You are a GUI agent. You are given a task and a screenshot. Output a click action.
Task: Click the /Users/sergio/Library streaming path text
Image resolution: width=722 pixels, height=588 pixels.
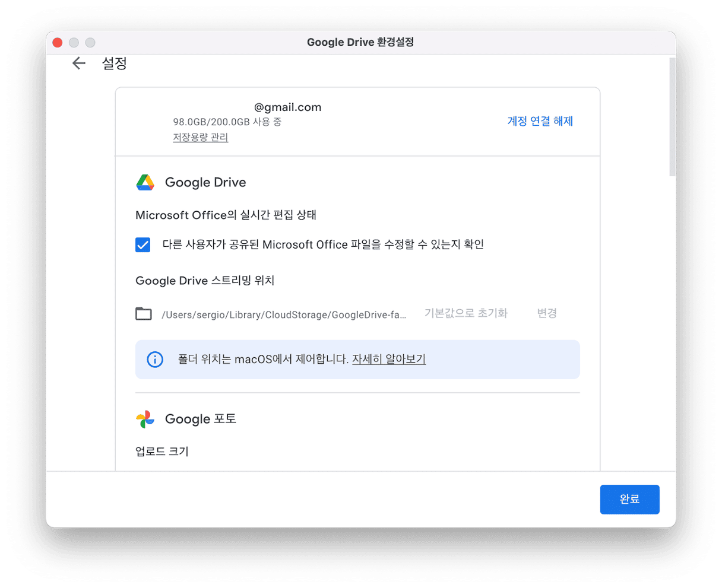(284, 314)
